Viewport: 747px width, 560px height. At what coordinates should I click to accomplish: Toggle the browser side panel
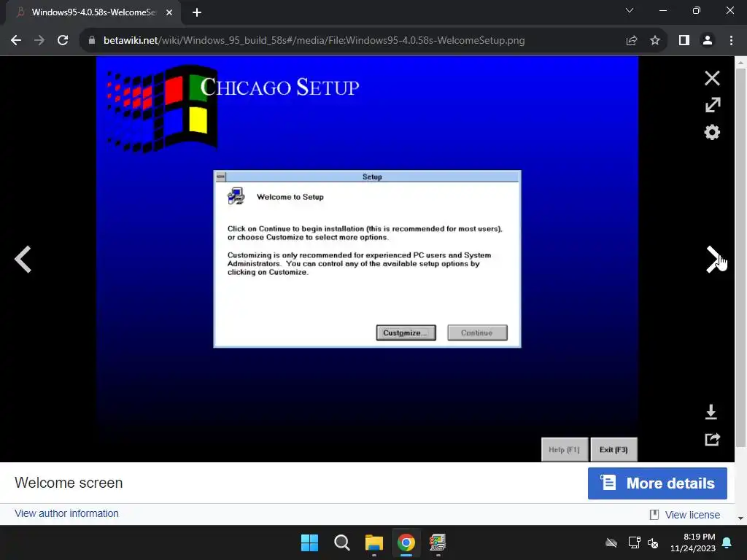point(684,41)
